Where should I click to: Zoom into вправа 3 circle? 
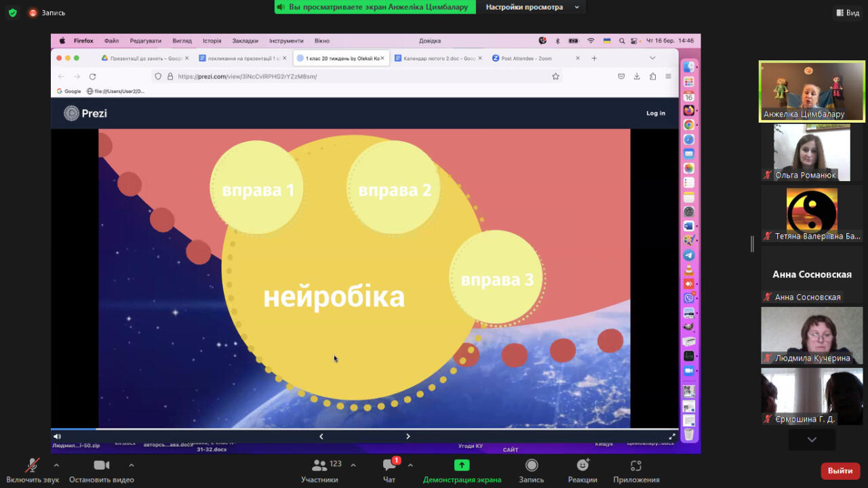(496, 278)
